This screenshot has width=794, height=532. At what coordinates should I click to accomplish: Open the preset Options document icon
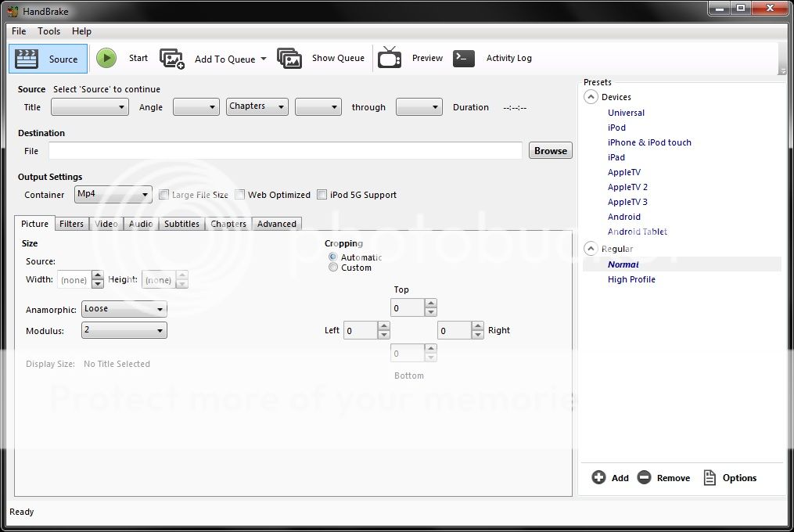710,478
